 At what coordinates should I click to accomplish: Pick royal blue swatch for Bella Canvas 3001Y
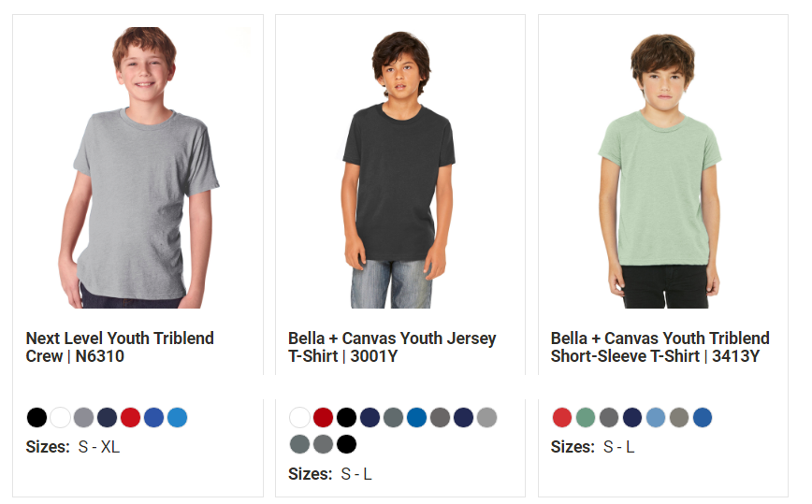[x=416, y=417]
